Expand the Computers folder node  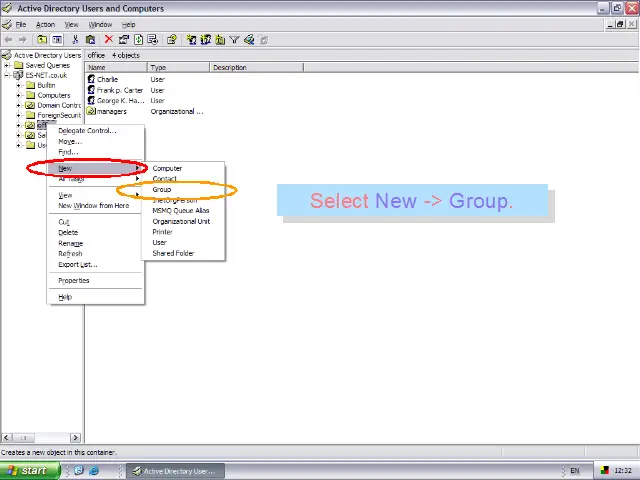coord(18,95)
